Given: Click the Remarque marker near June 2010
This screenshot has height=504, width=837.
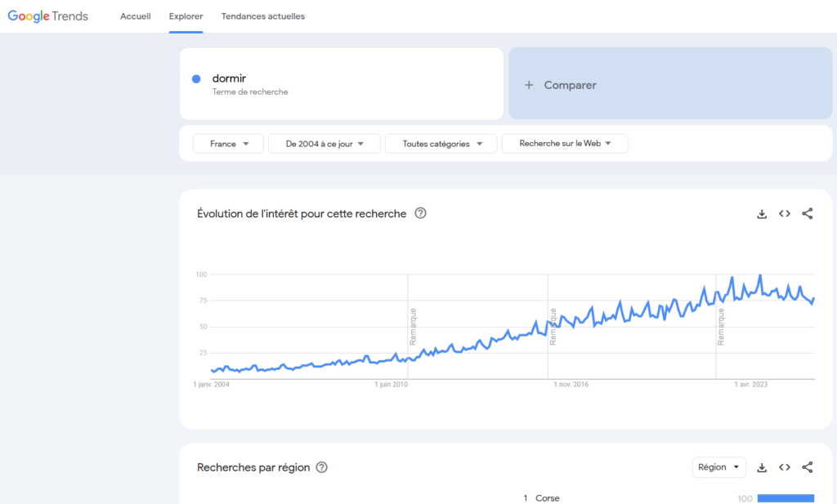Looking at the screenshot, I should [413, 326].
